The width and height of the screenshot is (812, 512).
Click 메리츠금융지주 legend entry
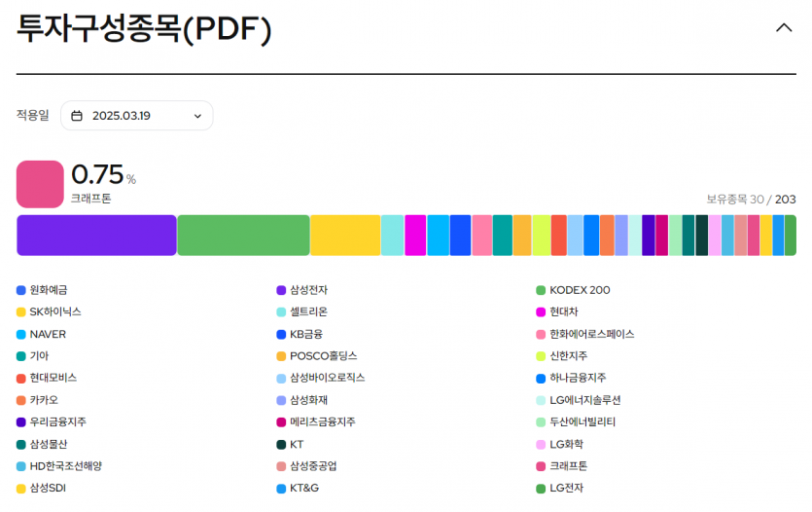coord(316,421)
